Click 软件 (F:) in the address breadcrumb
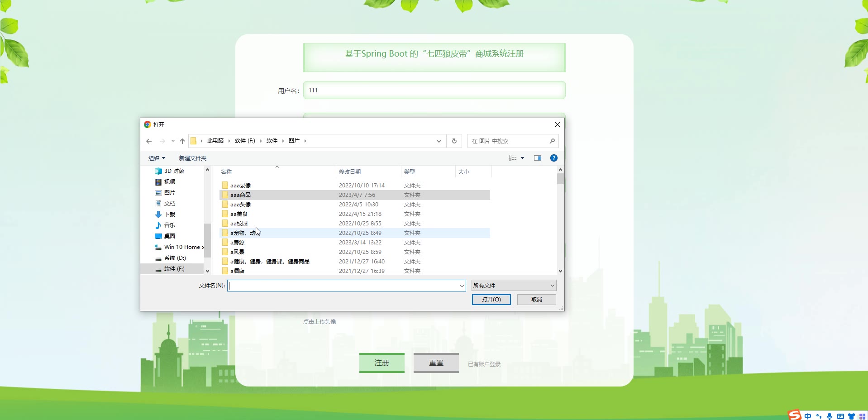 [x=245, y=141]
